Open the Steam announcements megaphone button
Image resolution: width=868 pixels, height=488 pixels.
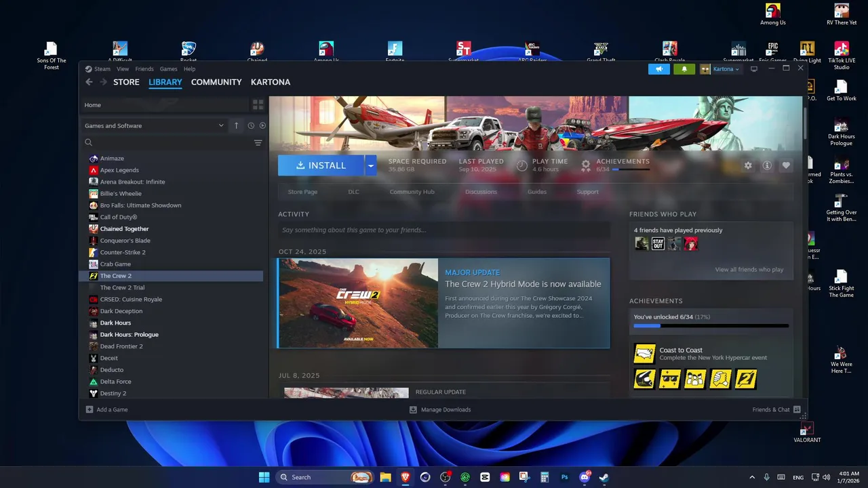click(x=658, y=69)
